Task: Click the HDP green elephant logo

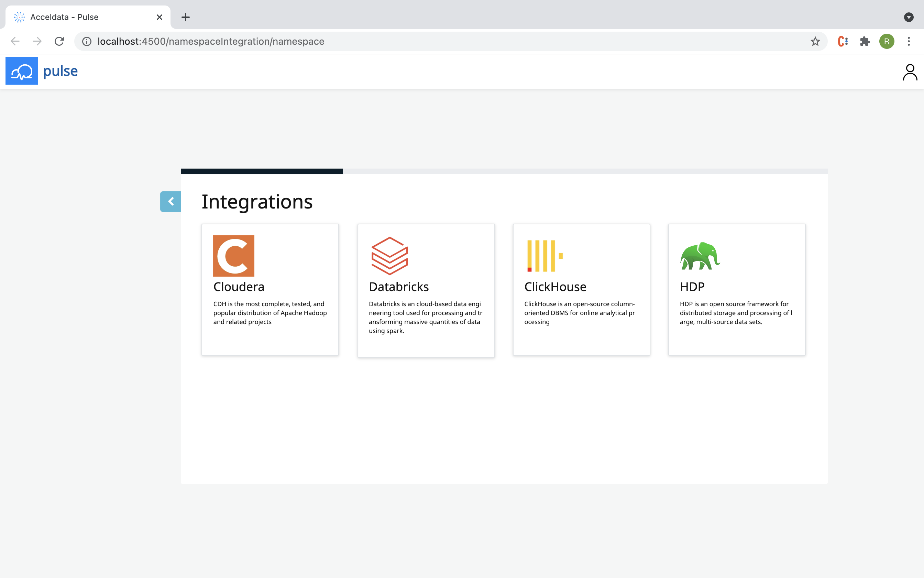Action: click(700, 256)
